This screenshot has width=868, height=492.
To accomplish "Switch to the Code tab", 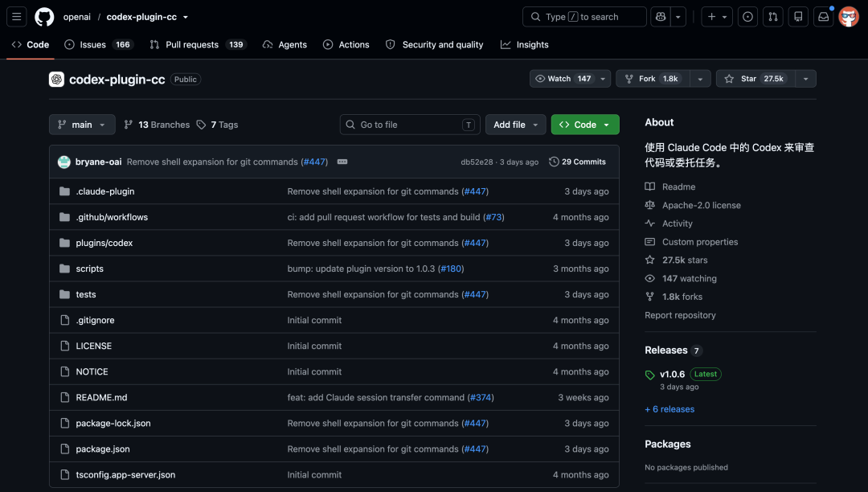I will [31, 44].
